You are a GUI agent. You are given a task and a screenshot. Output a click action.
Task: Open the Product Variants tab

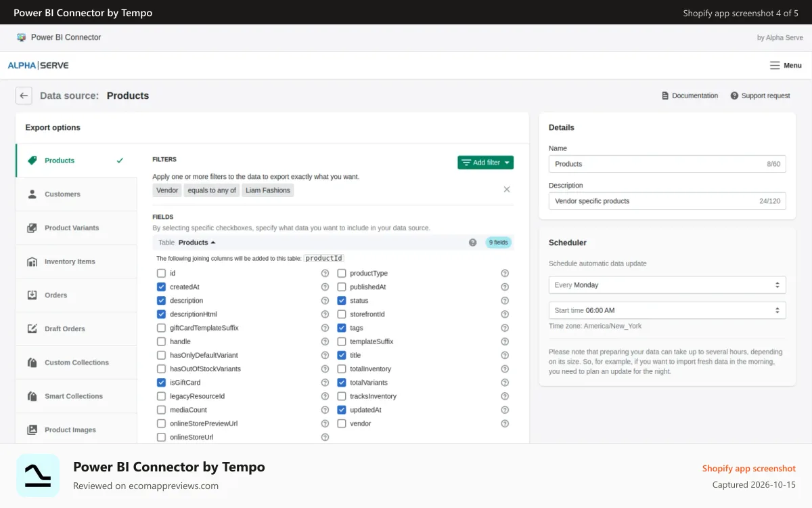coord(76,228)
